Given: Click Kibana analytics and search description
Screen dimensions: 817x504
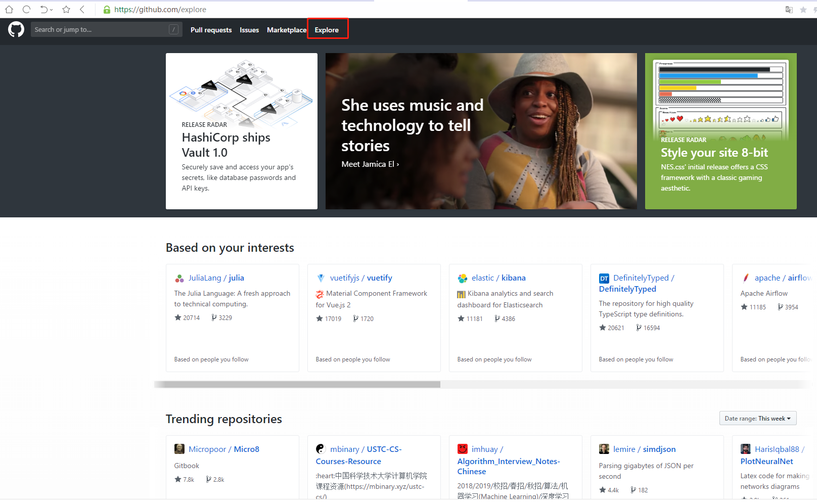Looking at the screenshot, I should (505, 299).
